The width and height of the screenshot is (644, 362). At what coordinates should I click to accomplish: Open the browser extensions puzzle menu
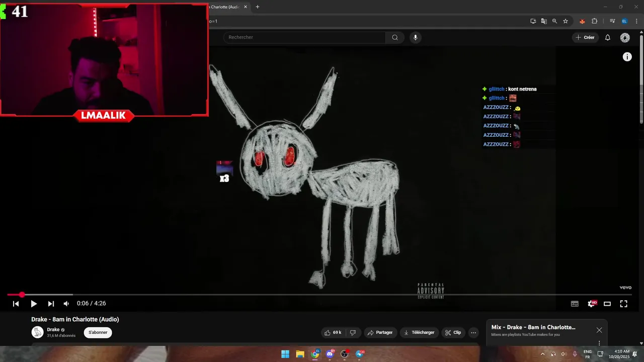click(594, 21)
